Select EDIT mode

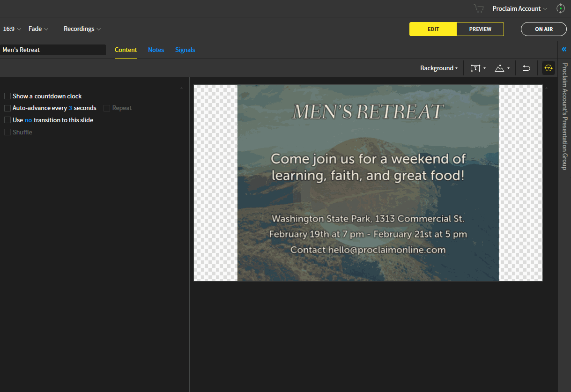[433, 29]
